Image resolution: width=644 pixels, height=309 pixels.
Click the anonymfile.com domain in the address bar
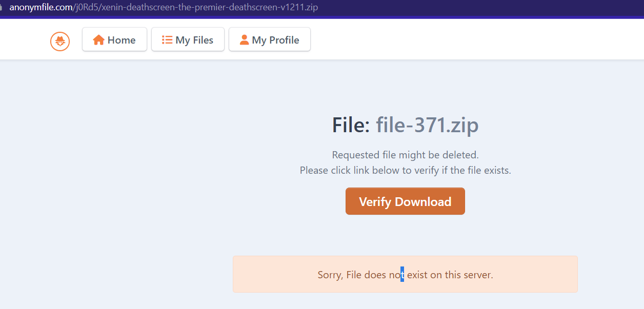pyautogui.click(x=43, y=8)
